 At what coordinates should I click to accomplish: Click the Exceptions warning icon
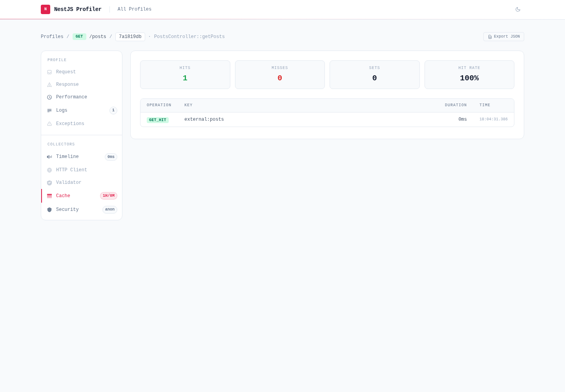coord(49,124)
